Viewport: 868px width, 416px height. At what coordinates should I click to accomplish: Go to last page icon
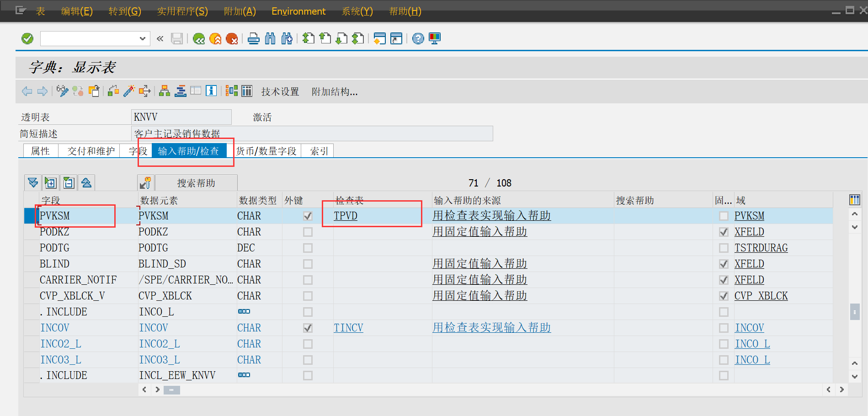coord(358,39)
